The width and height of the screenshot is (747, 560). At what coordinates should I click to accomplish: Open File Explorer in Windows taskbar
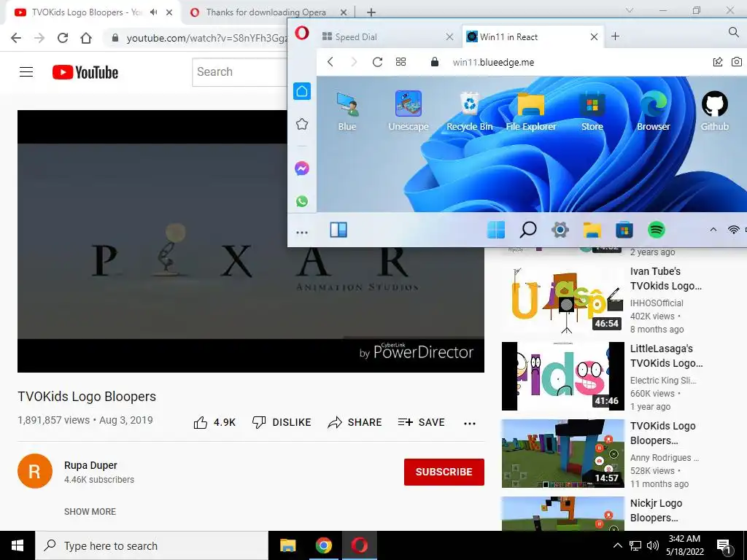pyautogui.click(x=287, y=545)
